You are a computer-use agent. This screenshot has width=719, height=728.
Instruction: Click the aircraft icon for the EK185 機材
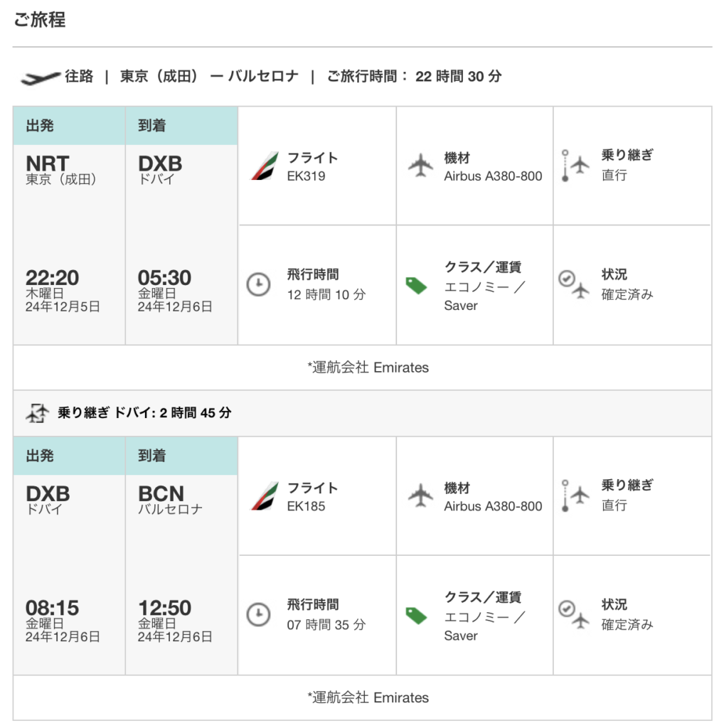421,496
